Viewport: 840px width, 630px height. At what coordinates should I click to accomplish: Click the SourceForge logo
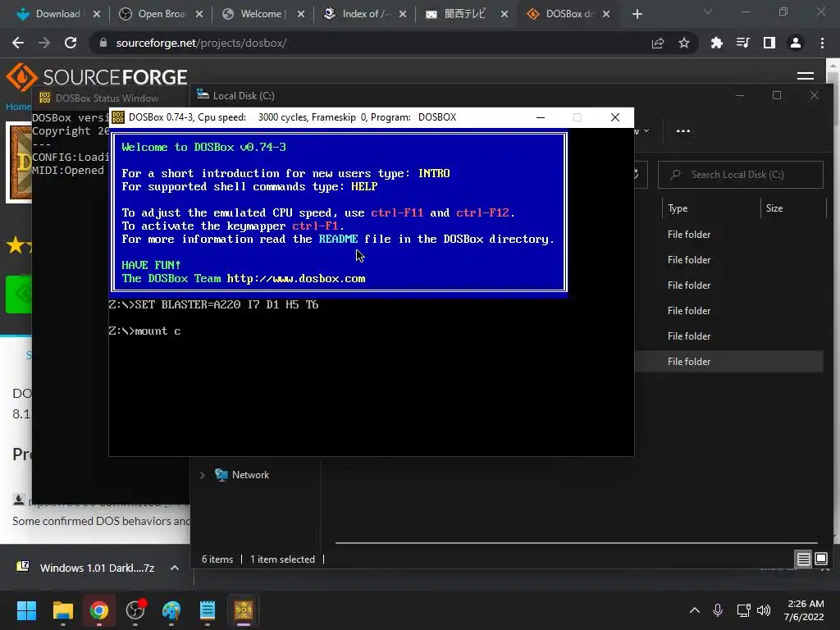(97, 77)
